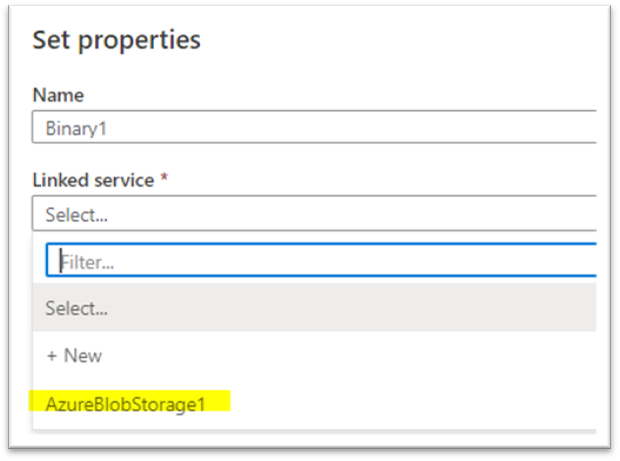This screenshot has height=461, width=620.
Task: Click the Set properties heading
Action: 116,40
